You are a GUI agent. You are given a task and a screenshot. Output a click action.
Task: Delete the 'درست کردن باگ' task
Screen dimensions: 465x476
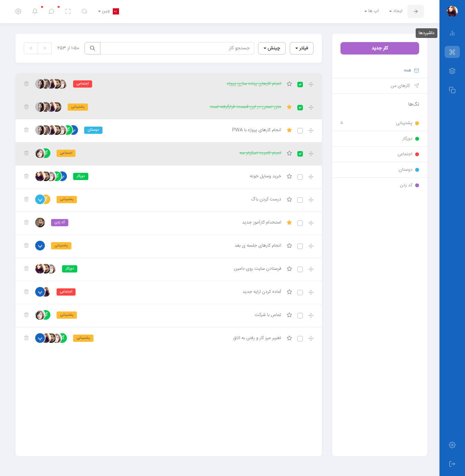(x=26, y=199)
